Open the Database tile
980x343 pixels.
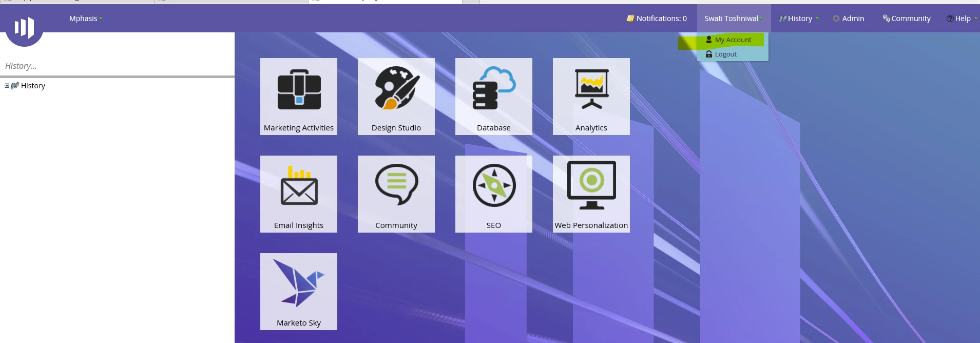pos(494,97)
